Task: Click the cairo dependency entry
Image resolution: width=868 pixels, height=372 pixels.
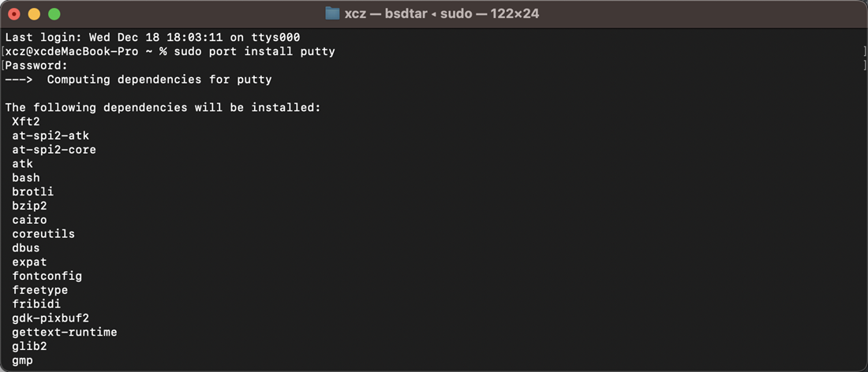Action: coord(29,220)
